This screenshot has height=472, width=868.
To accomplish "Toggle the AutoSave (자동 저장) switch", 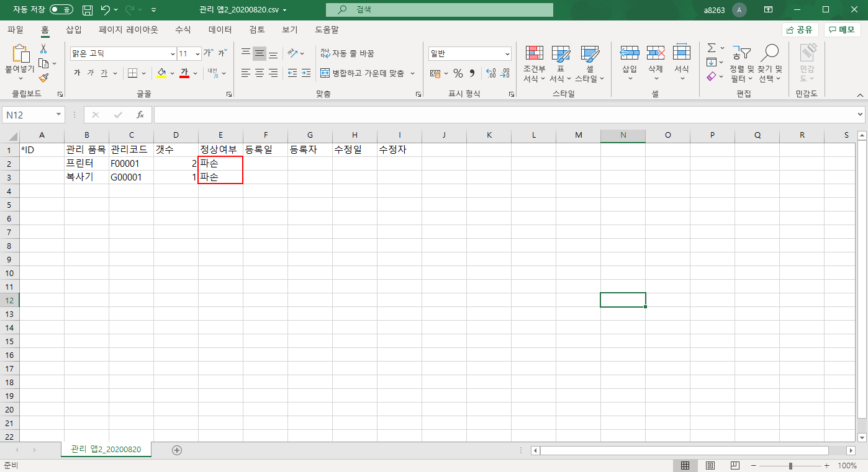I will (x=61, y=10).
